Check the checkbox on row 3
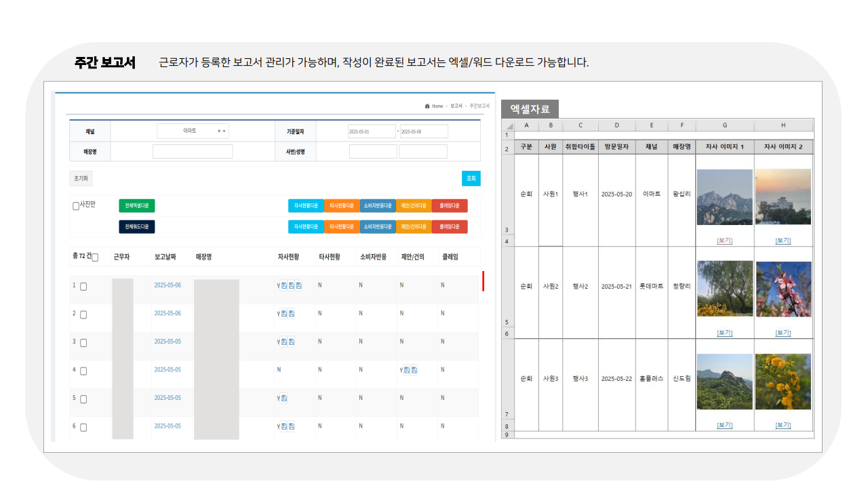 (83, 342)
